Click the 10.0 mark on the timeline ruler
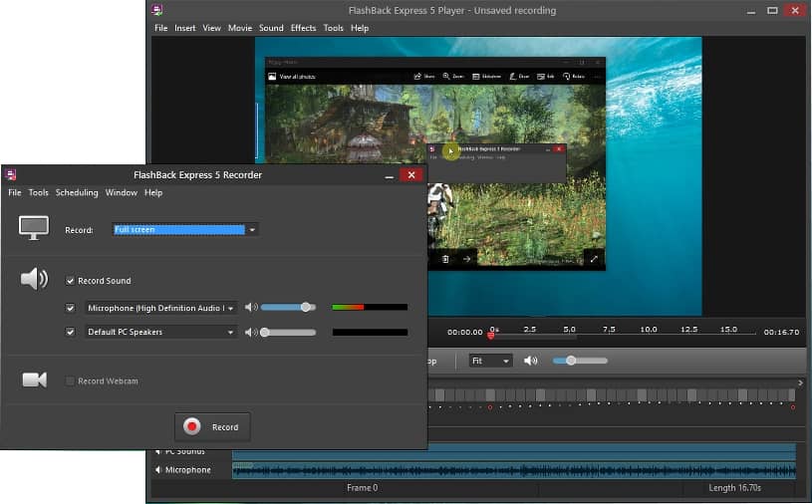This screenshot has width=812, height=504. pyautogui.click(x=649, y=329)
